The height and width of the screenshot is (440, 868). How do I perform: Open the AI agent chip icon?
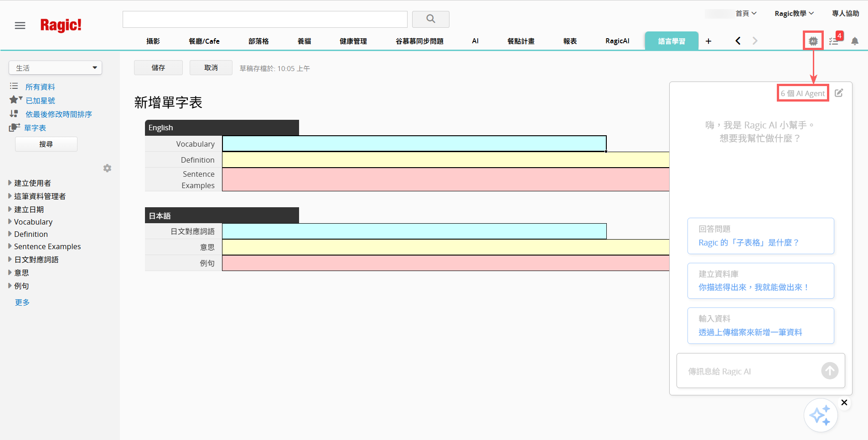813,41
